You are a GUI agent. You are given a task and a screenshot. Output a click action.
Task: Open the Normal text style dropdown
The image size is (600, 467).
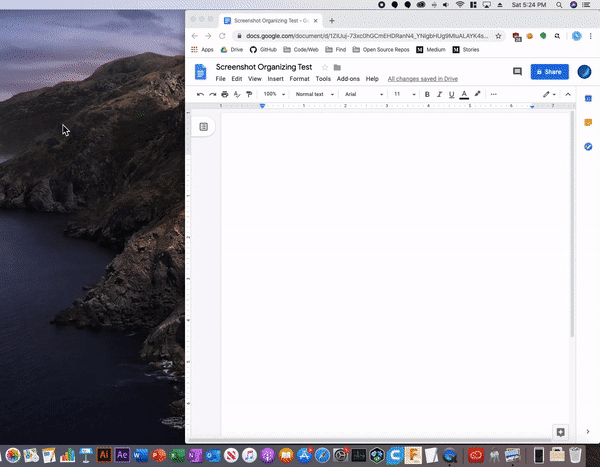315,94
